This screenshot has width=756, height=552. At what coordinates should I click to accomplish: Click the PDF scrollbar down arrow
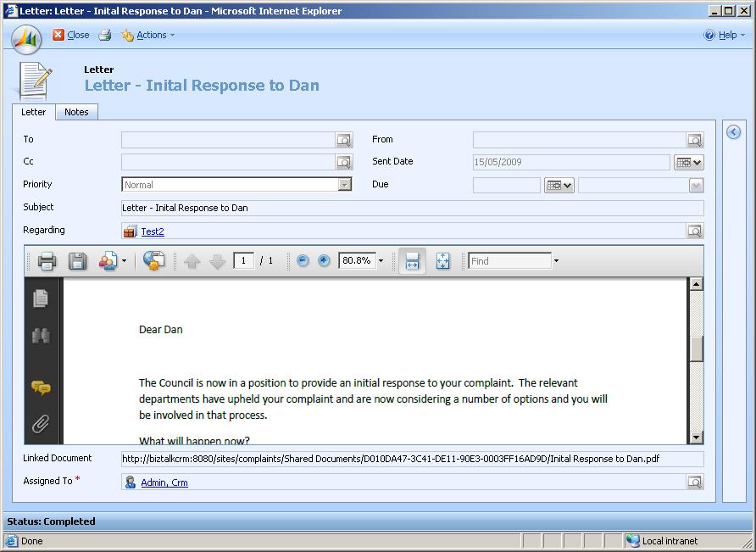696,438
